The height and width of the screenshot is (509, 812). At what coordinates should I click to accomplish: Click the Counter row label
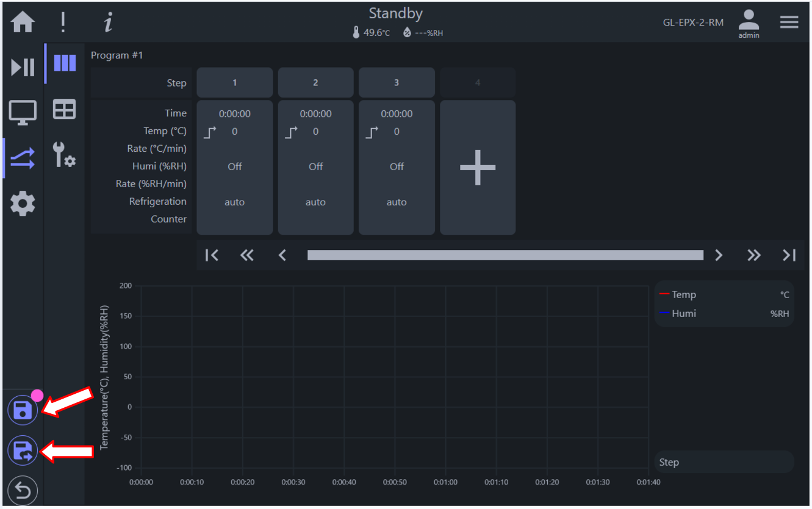[169, 219]
